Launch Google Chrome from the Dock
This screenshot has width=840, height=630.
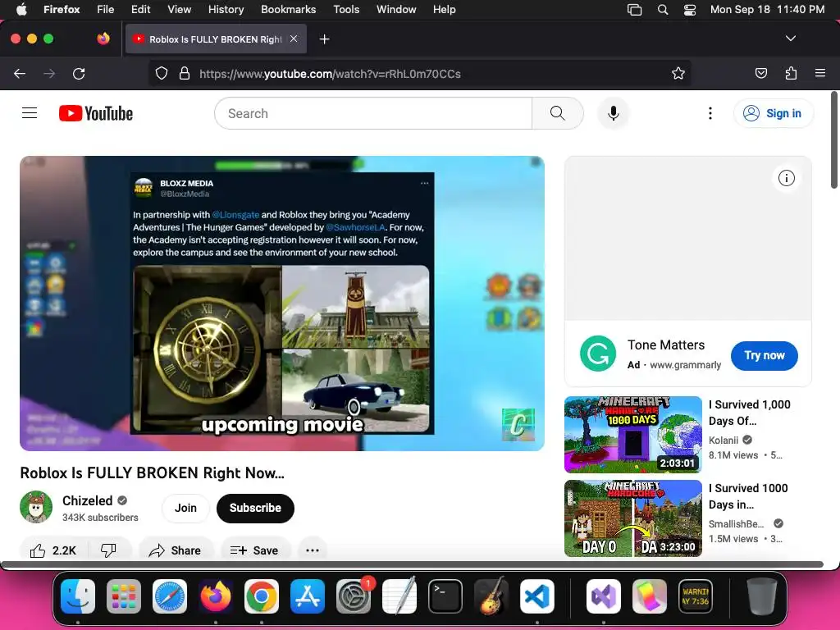[262, 596]
